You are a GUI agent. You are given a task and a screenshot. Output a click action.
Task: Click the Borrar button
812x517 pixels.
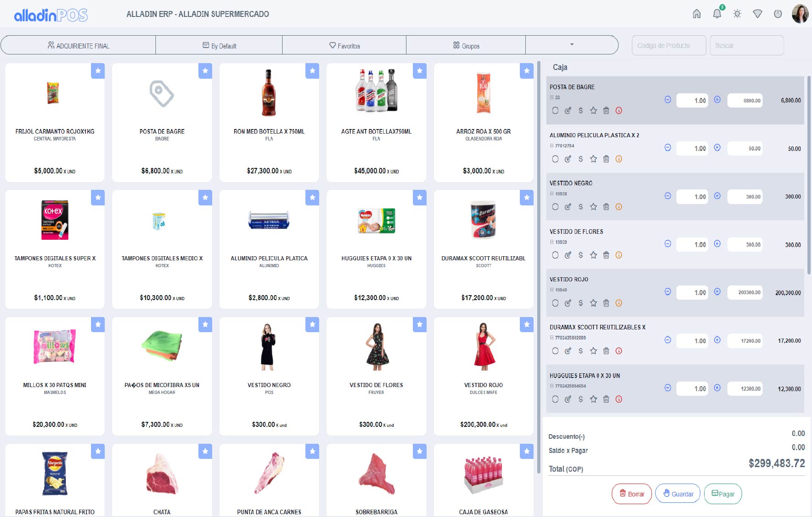point(631,494)
